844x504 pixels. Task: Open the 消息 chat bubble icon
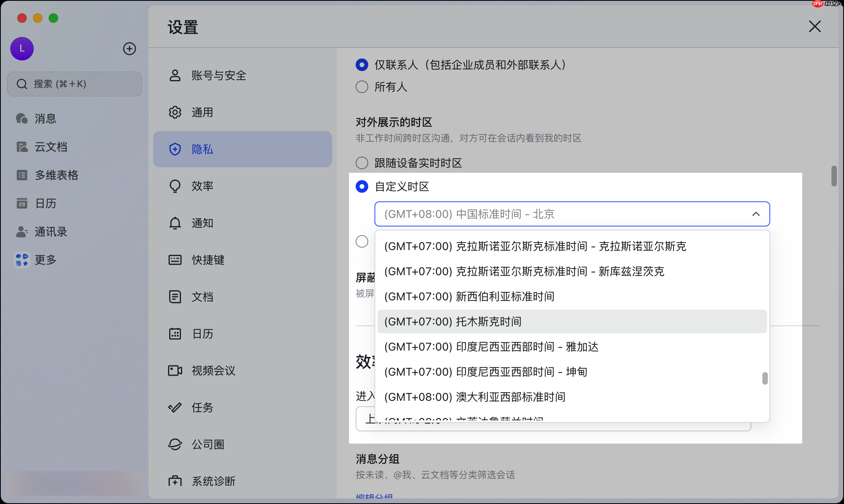click(x=22, y=119)
